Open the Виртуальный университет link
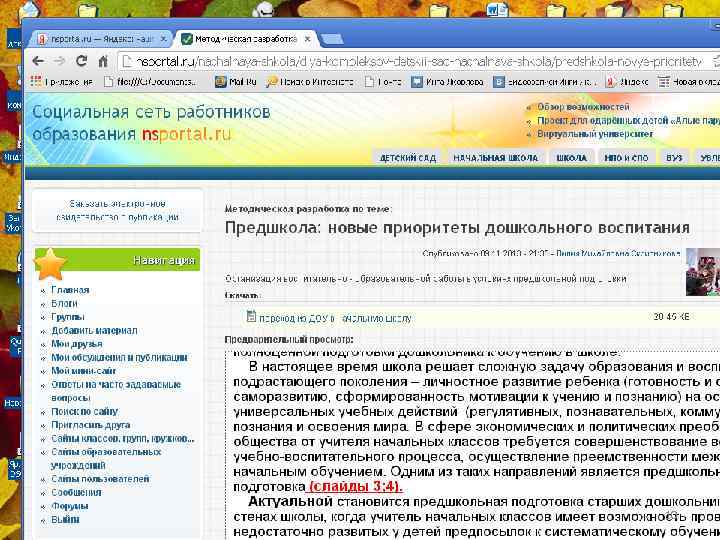720x540 pixels. (595, 134)
